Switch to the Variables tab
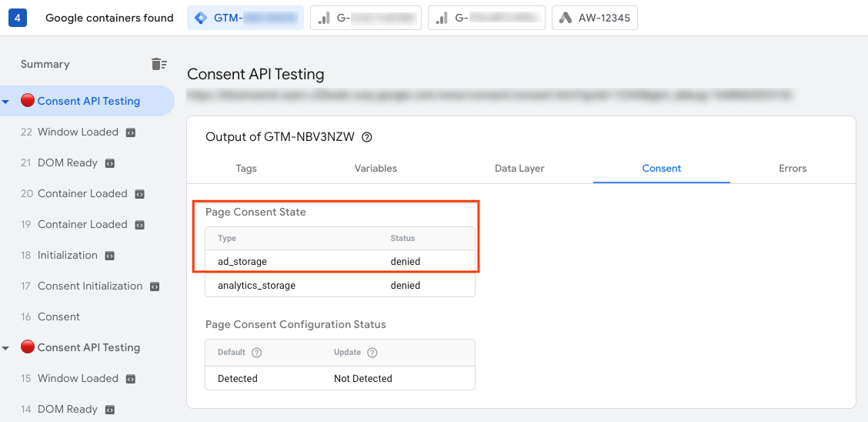Viewport: 868px width, 422px height. pos(376,169)
